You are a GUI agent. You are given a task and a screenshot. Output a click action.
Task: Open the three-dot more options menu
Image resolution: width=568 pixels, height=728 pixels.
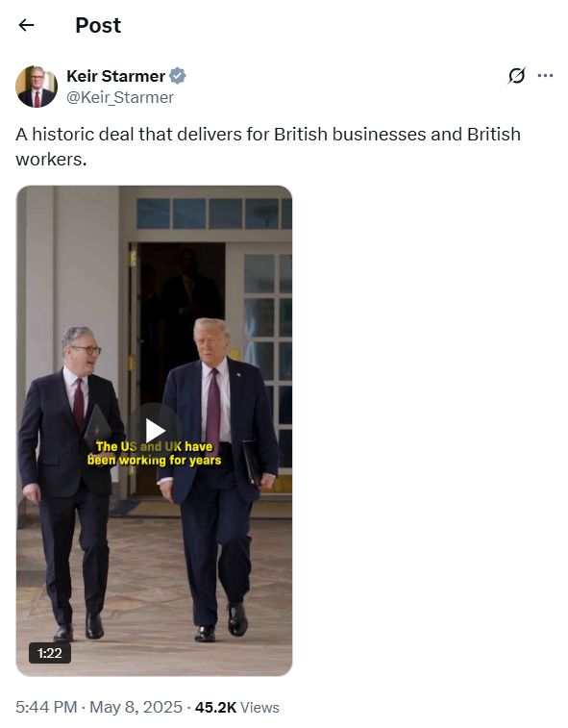click(545, 76)
